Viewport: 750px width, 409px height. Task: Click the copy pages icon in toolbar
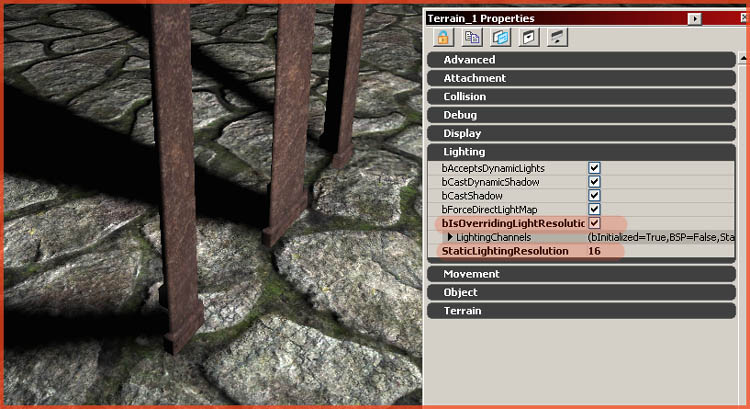pos(472,38)
